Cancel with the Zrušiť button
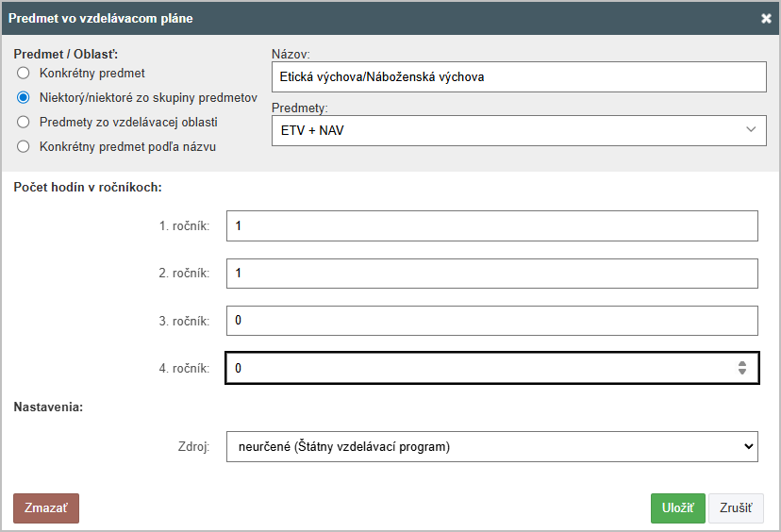 pyautogui.click(x=736, y=508)
